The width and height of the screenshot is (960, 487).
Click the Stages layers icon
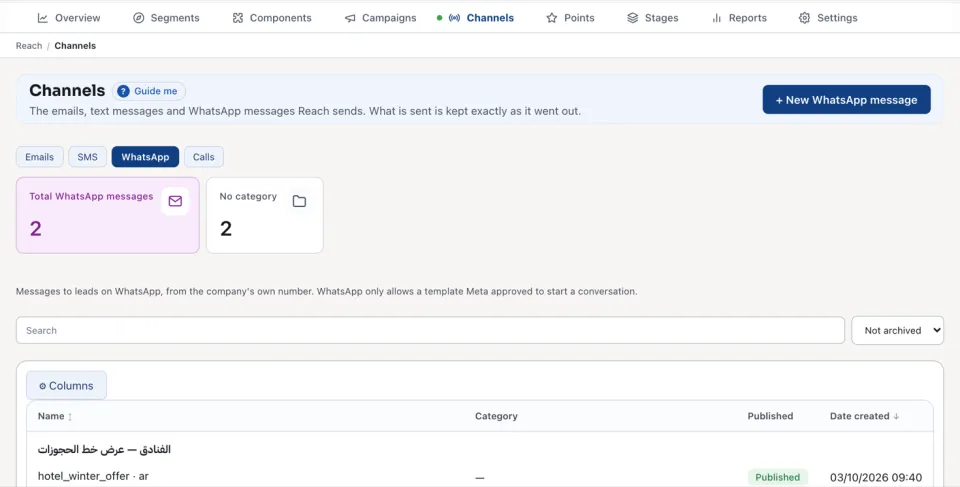632,18
